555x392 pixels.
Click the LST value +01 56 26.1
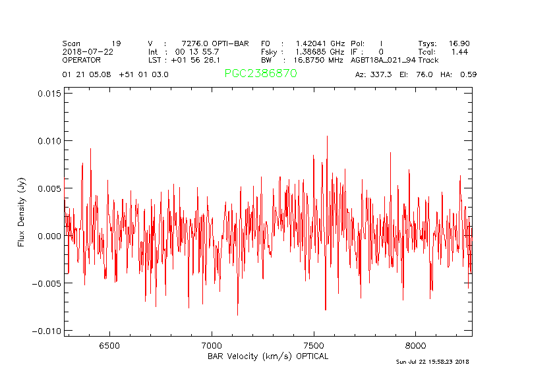coord(196,59)
